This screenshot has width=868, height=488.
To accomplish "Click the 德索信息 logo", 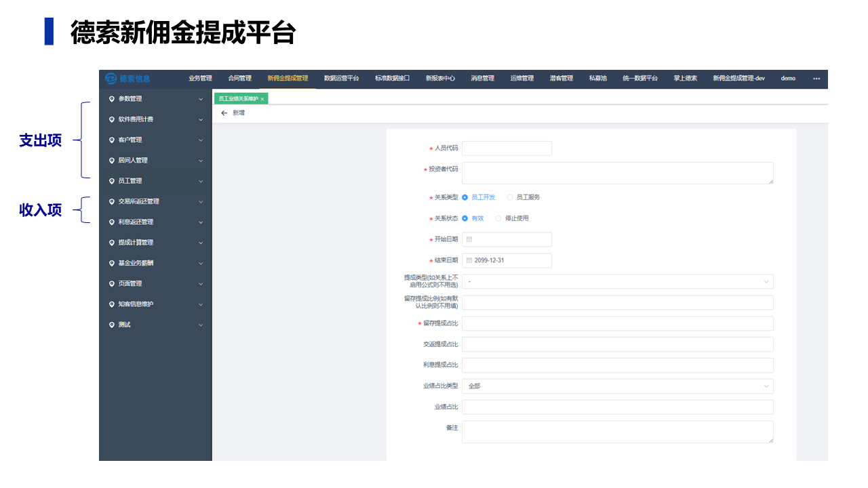I will 127,79.
